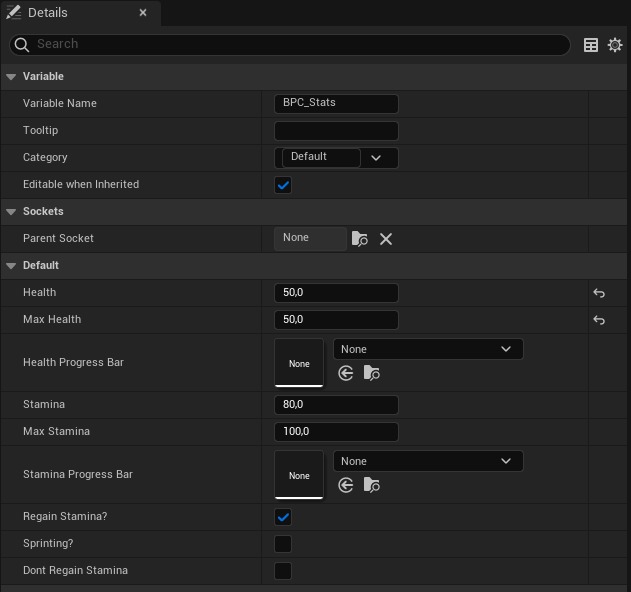
Task: Browse to Stamina Progress Bar asset in content browser
Action: (x=372, y=485)
